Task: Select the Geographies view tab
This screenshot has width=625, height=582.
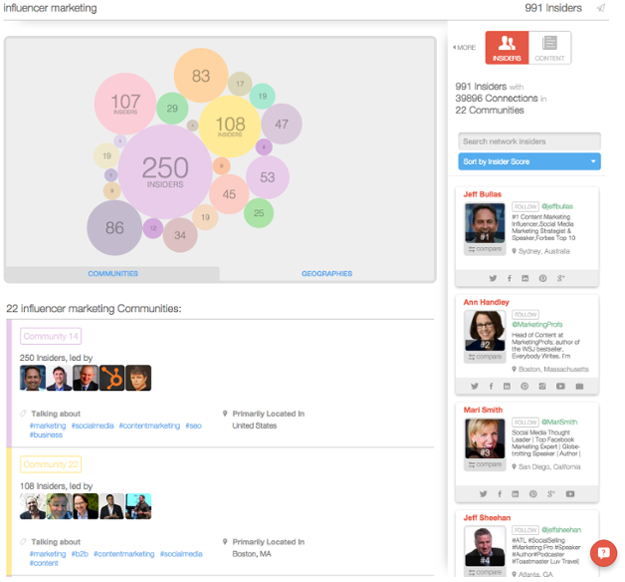Action: click(327, 273)
